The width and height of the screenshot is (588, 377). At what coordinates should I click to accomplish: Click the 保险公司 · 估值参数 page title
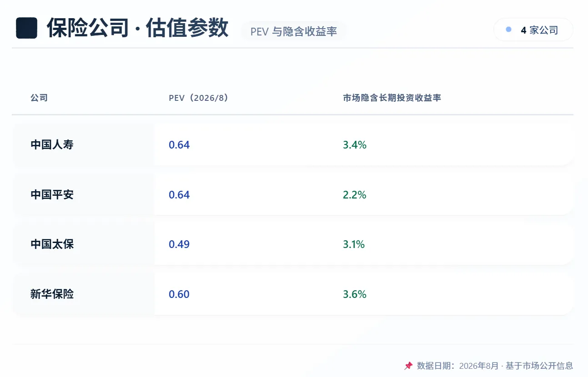tap(137, 28)
